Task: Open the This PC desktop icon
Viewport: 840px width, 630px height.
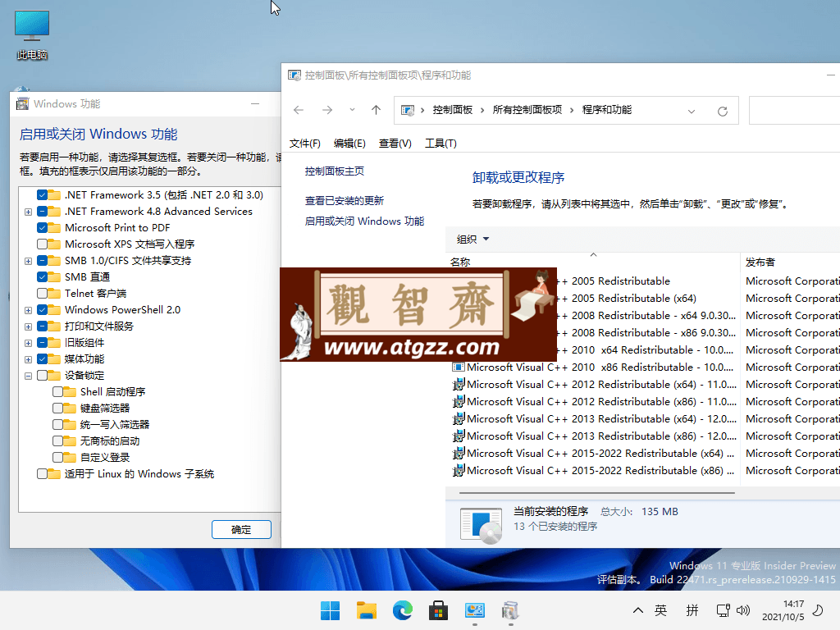Action: click(x=32, y=34)
